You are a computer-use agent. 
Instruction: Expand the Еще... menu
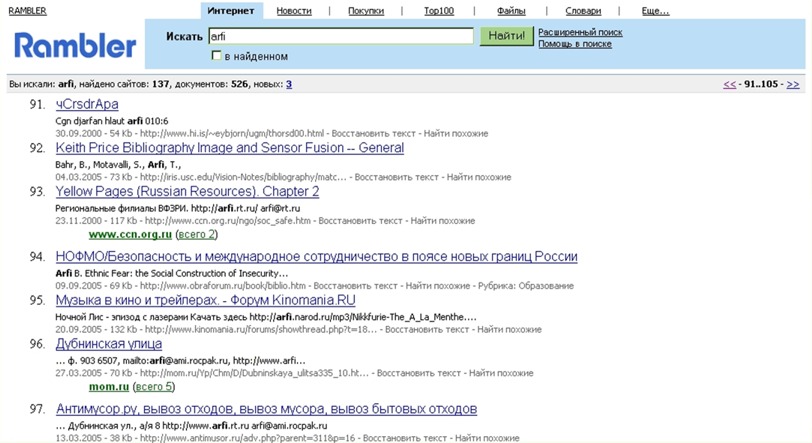tap(655, 11)
